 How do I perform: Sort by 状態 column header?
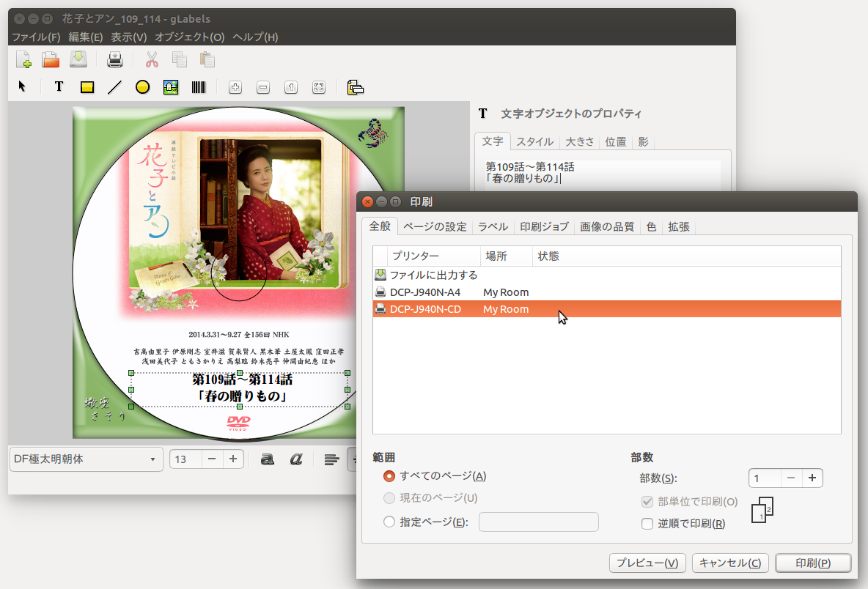686,256
